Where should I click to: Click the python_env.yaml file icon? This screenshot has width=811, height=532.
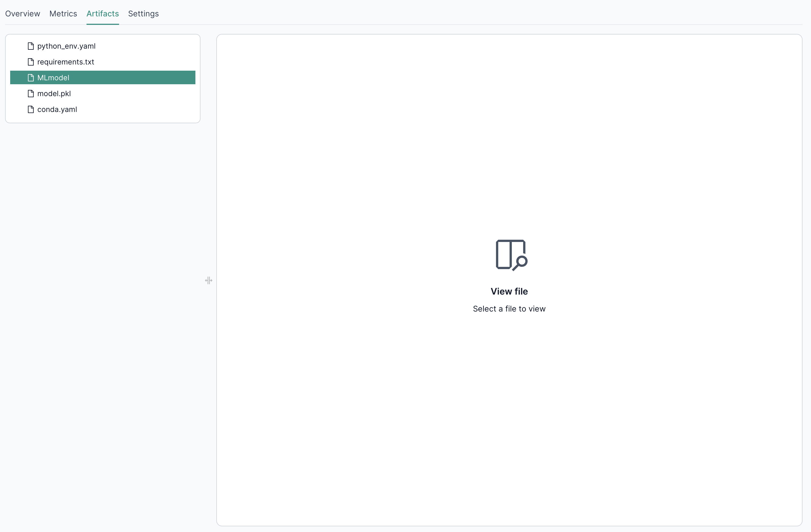coord(31,46)
